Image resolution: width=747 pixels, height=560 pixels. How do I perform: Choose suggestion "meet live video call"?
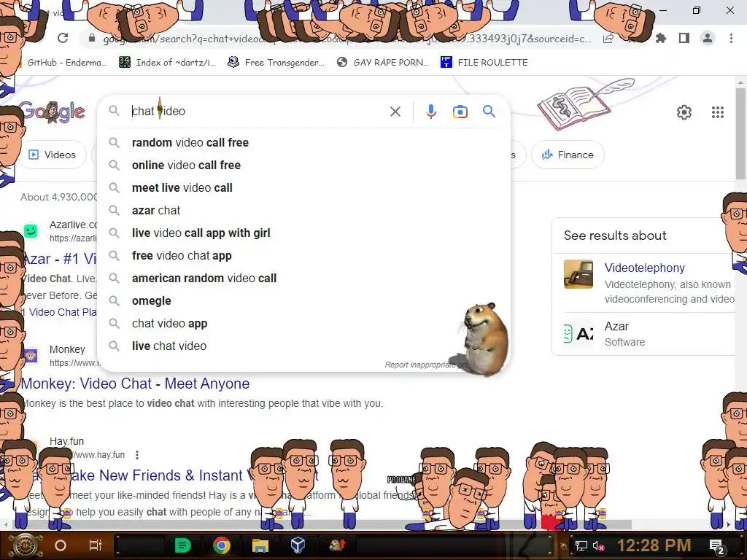point(304,187)
